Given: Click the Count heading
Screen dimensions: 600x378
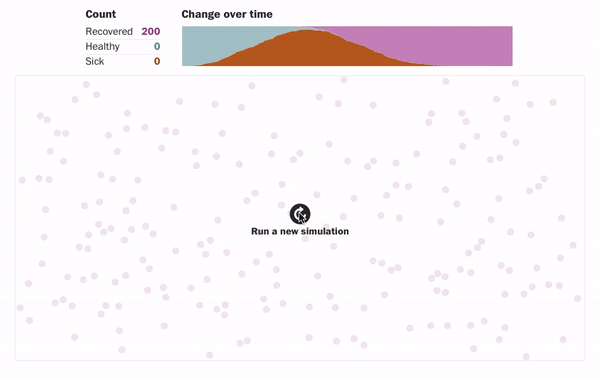Looking at the screenshot, I should click(101, 14).
